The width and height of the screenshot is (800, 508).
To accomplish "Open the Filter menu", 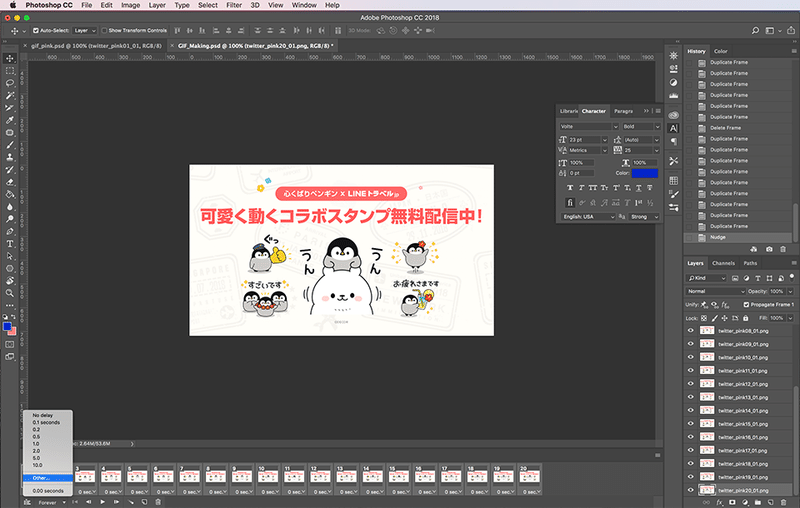I will (x=234, y=5).
